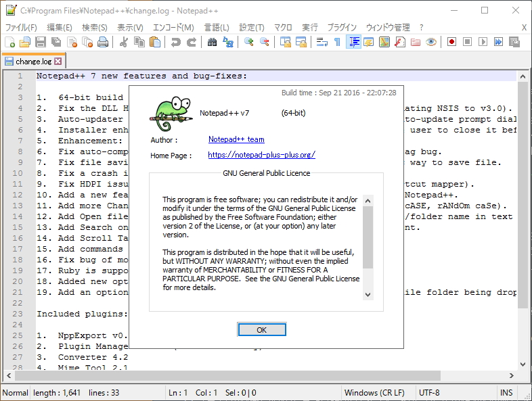This screenshot has height=401, width=532.
Task: Click the license text scroll up arrow
Action: point(368,201)
